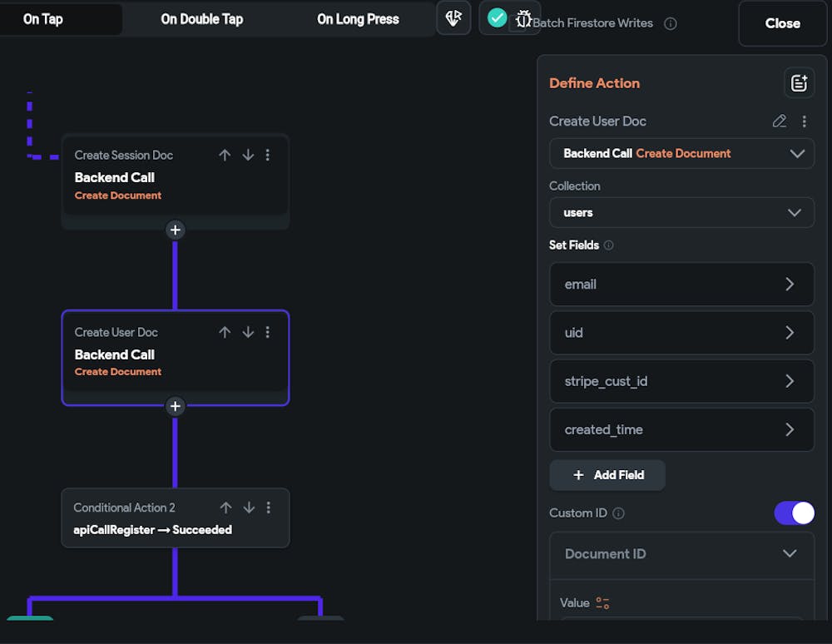Click the bug debug icon
The height and width of the screenshot is (644, 832).
pyautogui.click(x=523, y=19)
